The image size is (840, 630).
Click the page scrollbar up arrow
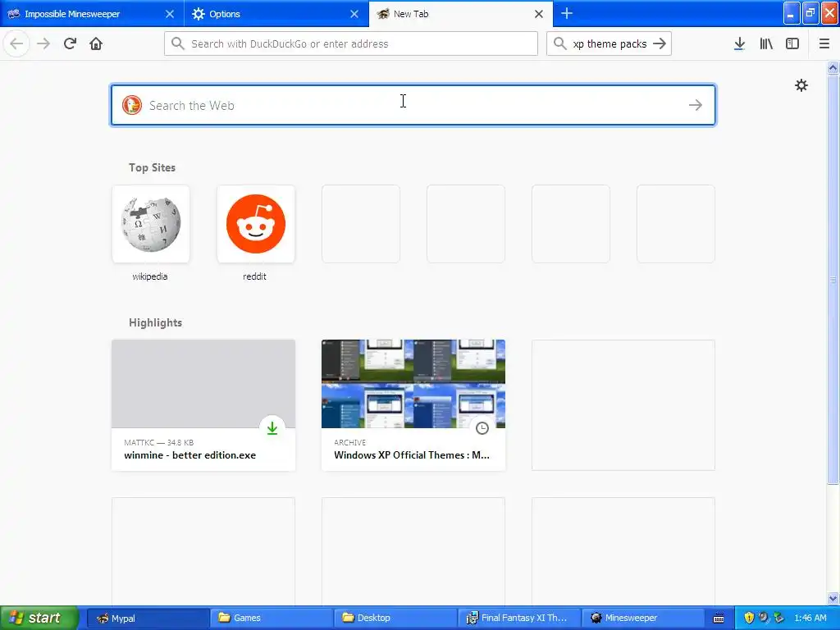(833, 67)
